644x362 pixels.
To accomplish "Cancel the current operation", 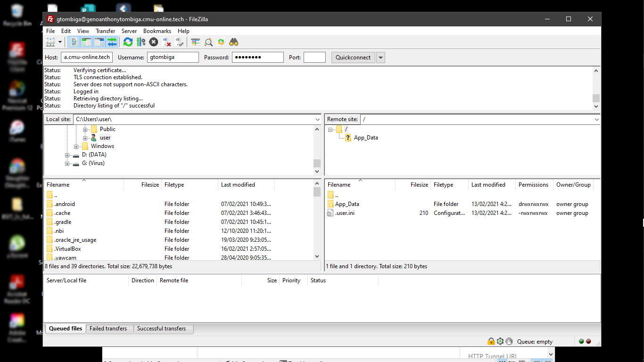I will coord(153,42).
